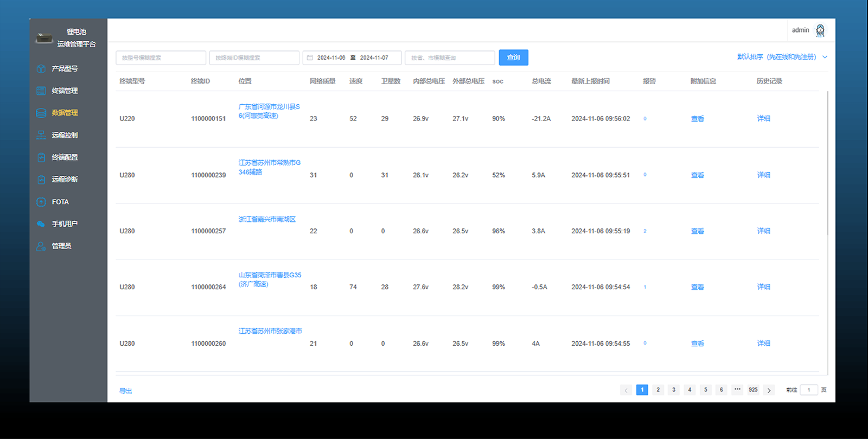
Task: Go to page 4
Action: [690, 390]
